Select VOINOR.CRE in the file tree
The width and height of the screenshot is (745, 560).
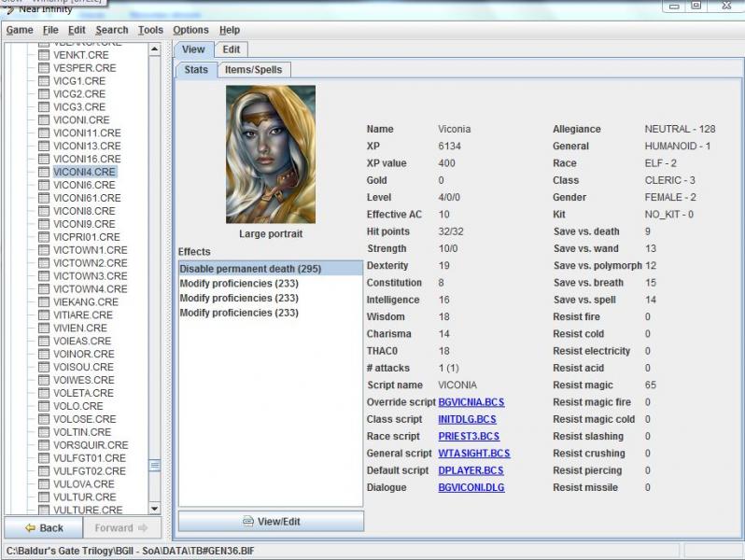(x=84, y=354)
